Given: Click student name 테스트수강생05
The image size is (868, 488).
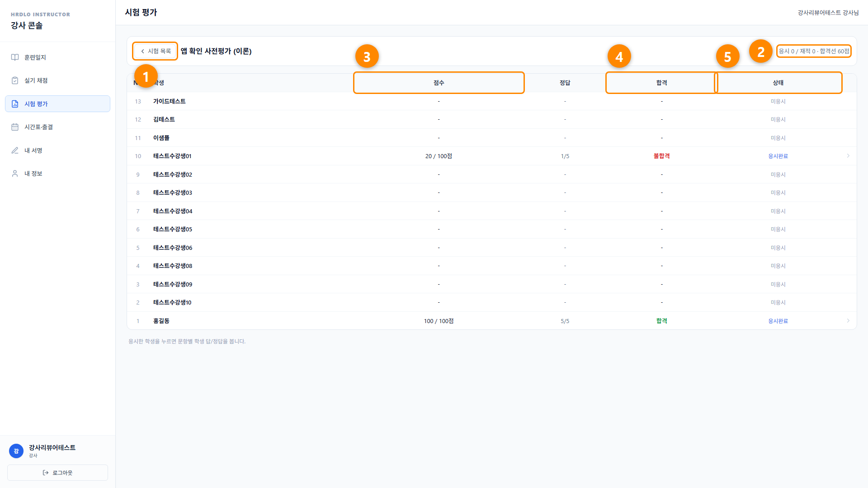Looking at the screenshot, I should tap(173, 230).
